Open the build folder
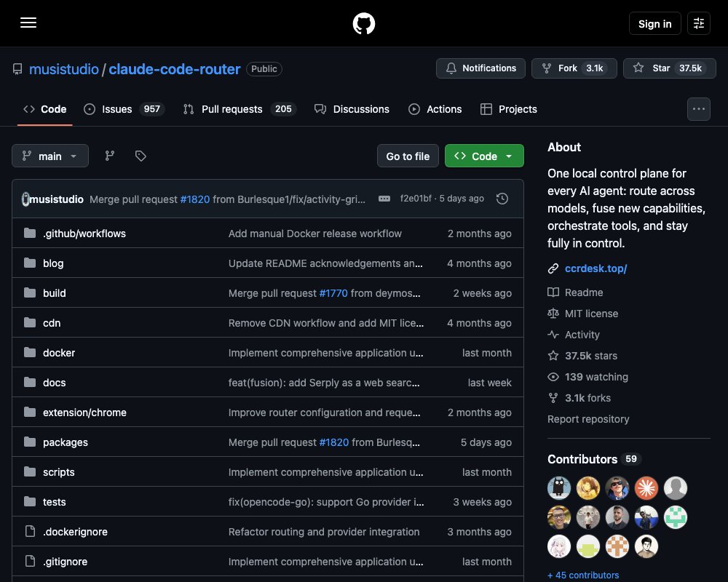Image resolution: width=728 pixels, height=582 pixels. [55, 293]
